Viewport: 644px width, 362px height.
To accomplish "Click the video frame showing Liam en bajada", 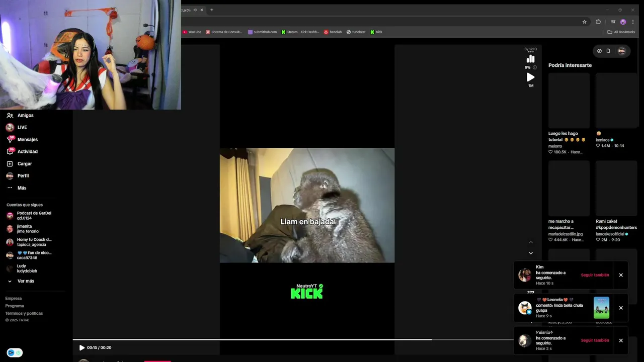I will tap(307, 205).
